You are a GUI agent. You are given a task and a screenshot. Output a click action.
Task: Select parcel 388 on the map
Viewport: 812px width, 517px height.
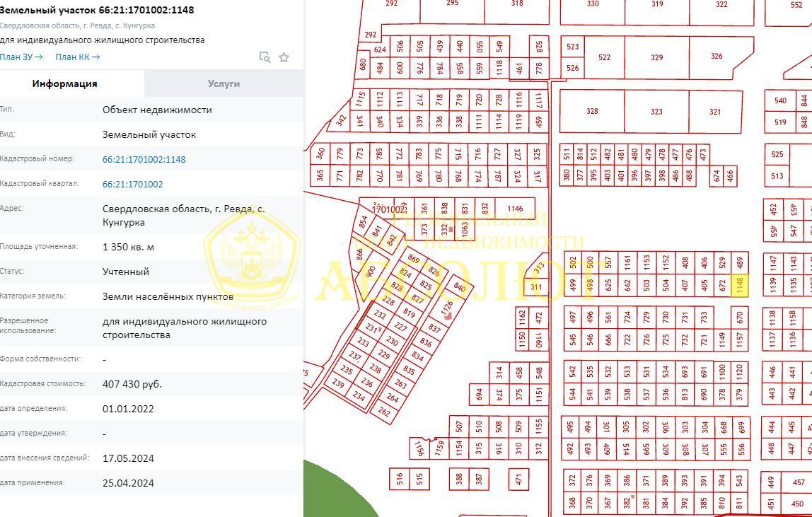(x=459, y=480)
